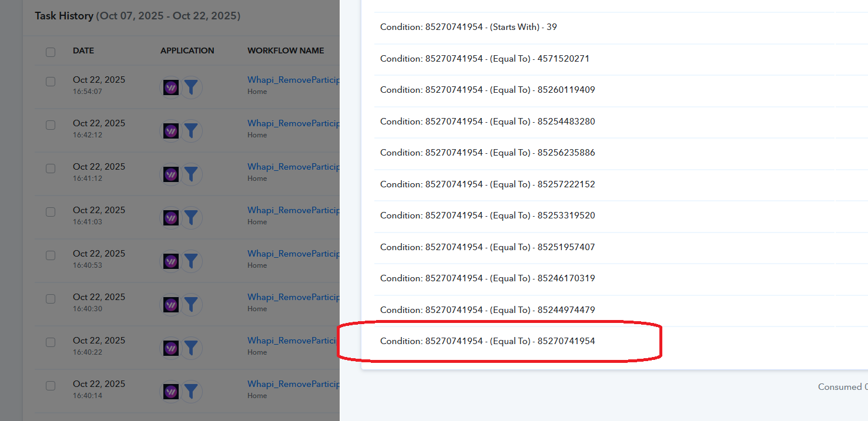Click the filter funnel icon in the 16:41:12 row

pyautogui.click(x=190, y=174)
